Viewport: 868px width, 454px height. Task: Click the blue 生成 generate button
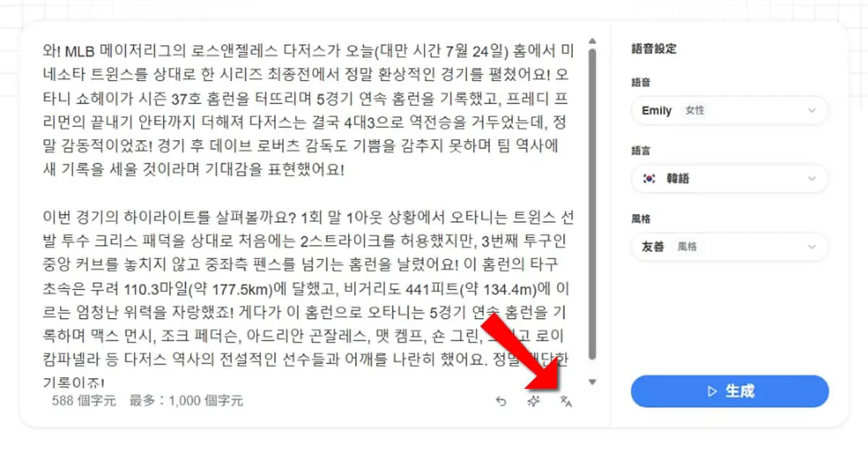[x=729, y=391]
